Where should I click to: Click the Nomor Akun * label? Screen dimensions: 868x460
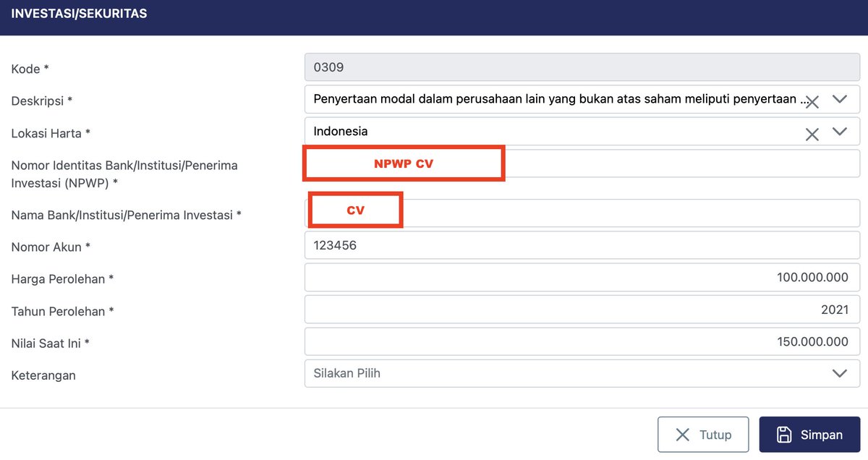pyautogui.click(x=51, y=247)
